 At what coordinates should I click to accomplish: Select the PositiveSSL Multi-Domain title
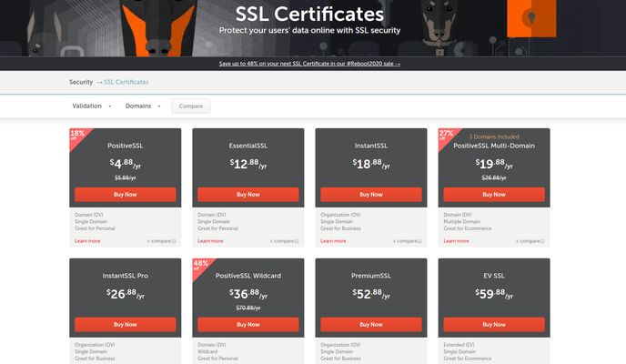(x=494, y=146)
